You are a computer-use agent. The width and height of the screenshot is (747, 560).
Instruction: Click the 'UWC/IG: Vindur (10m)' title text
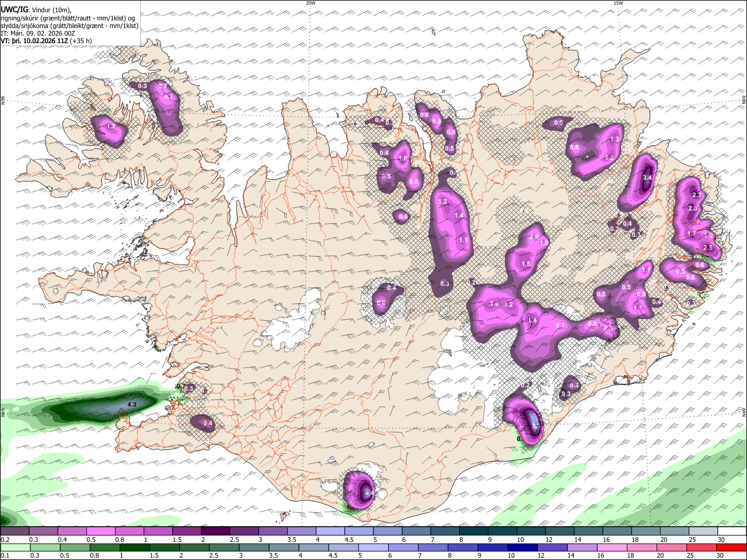coord(36,9)
